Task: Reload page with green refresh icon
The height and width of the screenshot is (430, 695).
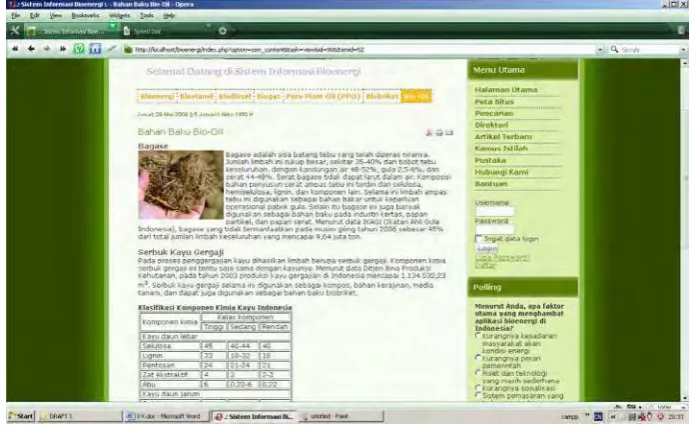Action: coord(79,49)
